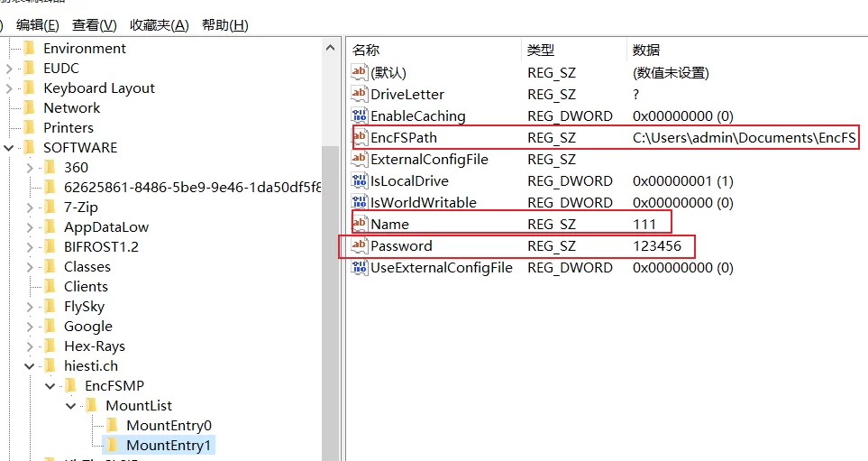Viewport: 868px width, 461px height.
Task: Click the string icon beside DriveLetter
Action: click(360, 95)
